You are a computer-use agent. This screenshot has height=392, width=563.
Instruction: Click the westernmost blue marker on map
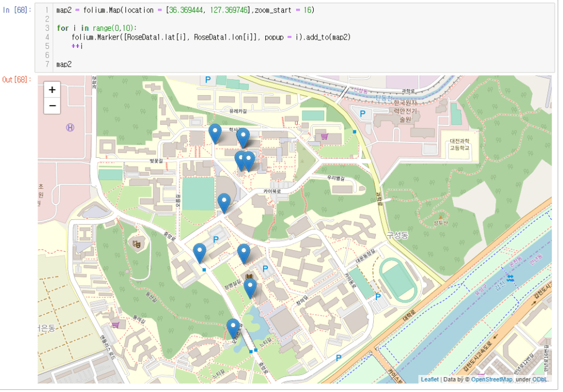pyautogui.click(x=200, y=252)
